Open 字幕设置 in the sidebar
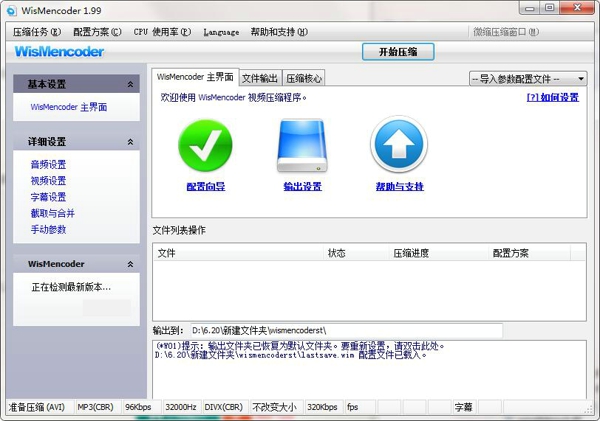 point(49,197)
